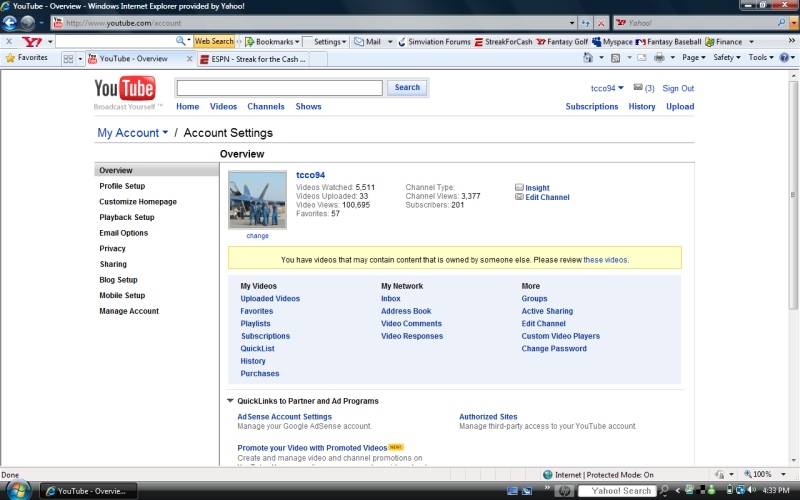Click the refresh icon in address bar
The width and height of the screenshot is (800, 500).
point(584,22)
